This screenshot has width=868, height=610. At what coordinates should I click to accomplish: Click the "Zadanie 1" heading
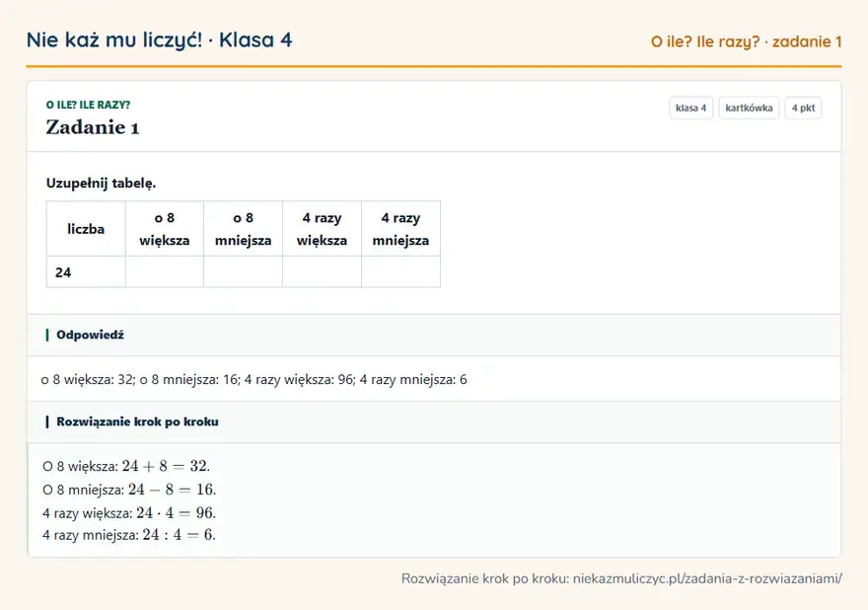point(93,127)
